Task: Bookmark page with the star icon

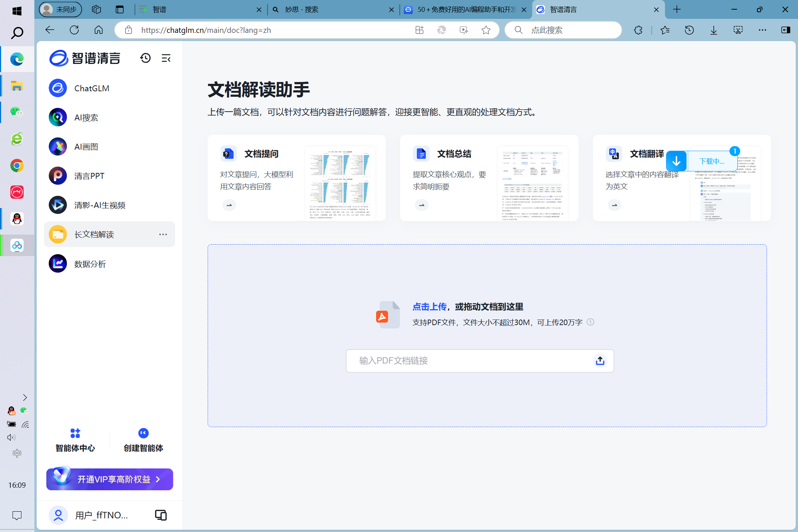Action: pos(486,30)
